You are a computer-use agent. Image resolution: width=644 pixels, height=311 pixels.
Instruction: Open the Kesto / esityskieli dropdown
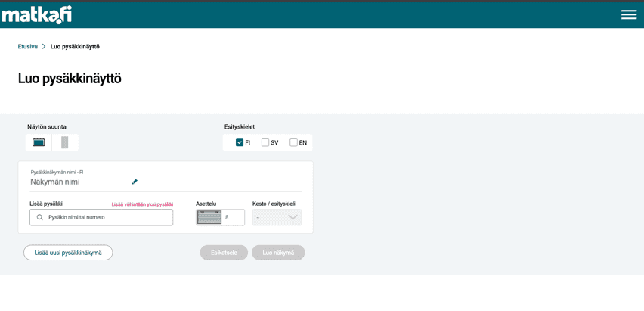pyautogui.click(x=277, y=217)
